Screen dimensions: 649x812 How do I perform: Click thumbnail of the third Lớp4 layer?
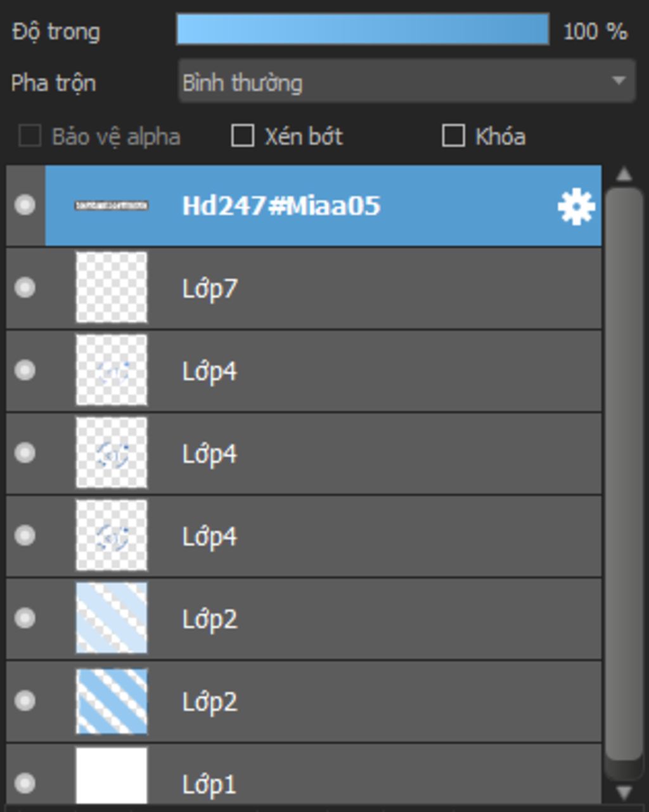pos(112,535)
